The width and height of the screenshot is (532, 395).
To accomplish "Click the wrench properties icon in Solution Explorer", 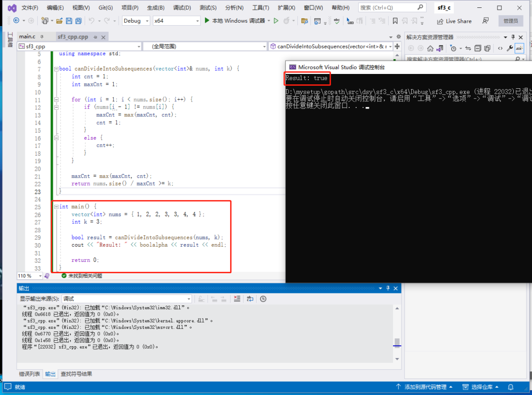I will (x=509, y=48).
